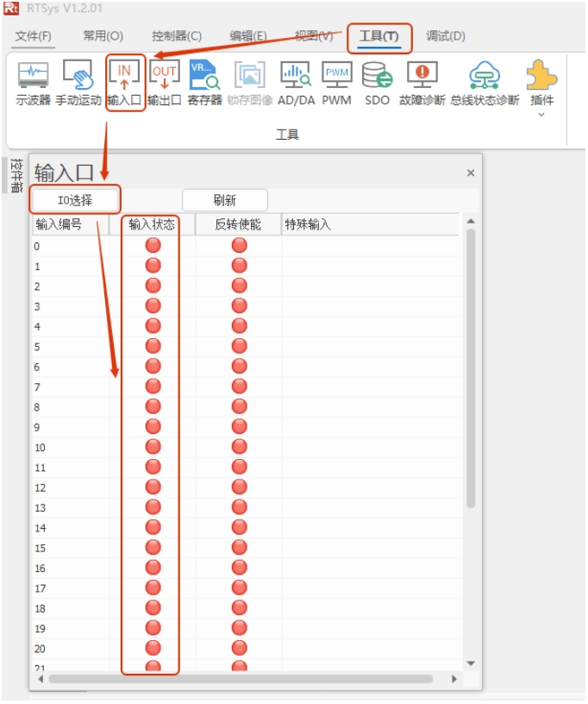This screenshot has height=704, width=588.
Task: Open 总线状态诊断 bus status diagnosis
Action: pos(485,84)
